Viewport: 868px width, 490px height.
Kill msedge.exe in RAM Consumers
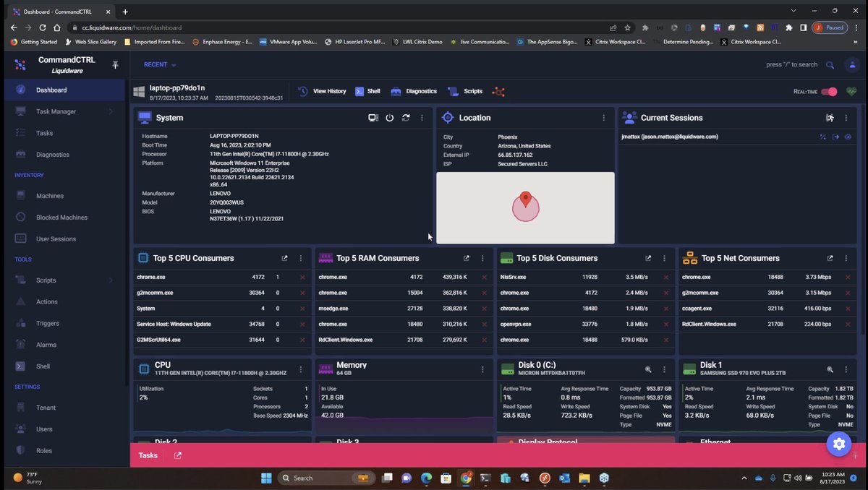point(484,309)
